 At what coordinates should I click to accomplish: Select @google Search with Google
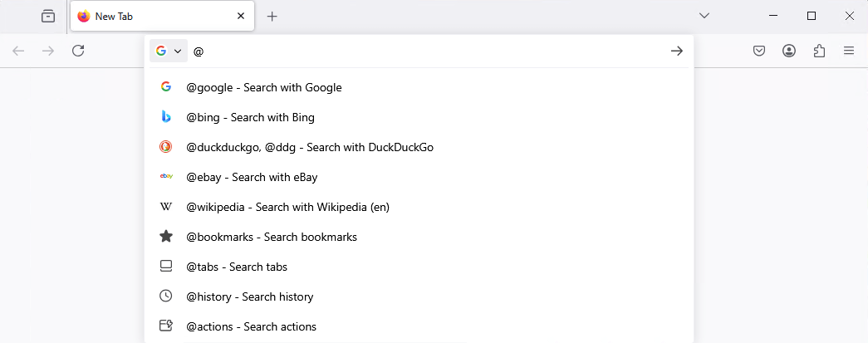[264, 87]
